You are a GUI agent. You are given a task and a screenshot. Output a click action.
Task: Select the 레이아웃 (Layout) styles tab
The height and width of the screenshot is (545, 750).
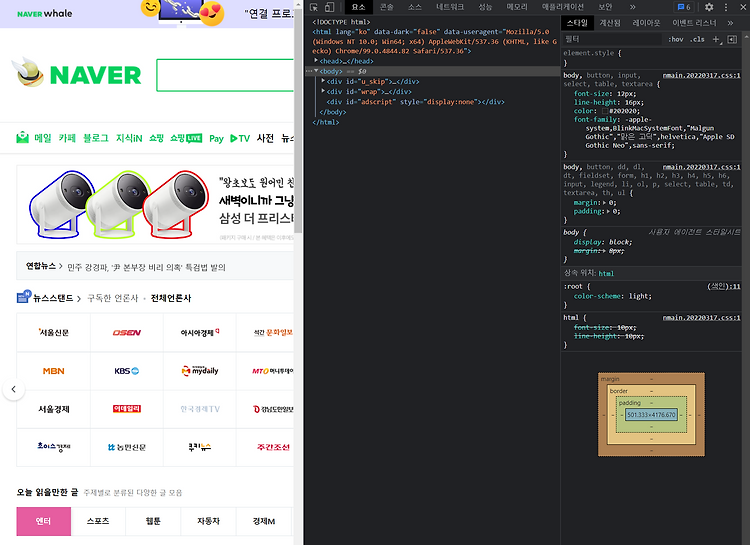point(646,22)
